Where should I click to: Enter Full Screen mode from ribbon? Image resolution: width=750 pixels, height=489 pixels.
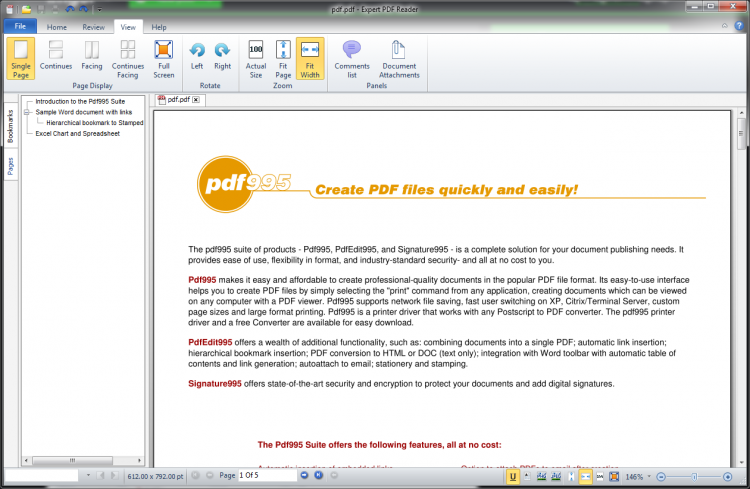[164, 59]
